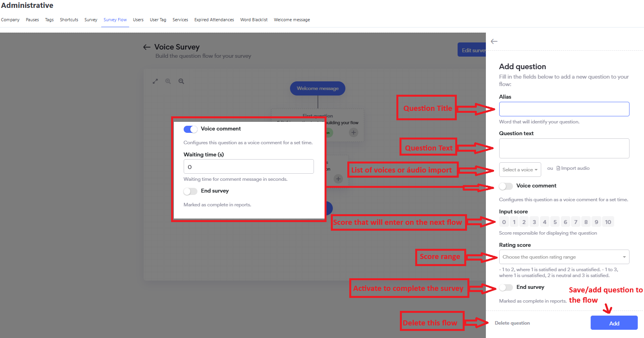
Task: Open the Survey tab
Action: [x=91, y=20]
